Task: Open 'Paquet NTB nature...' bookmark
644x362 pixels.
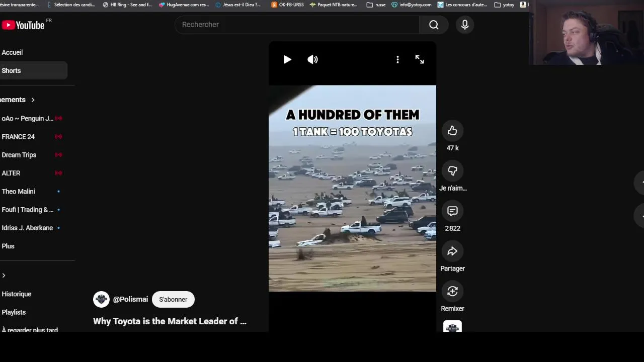Action: pos(334,5)
